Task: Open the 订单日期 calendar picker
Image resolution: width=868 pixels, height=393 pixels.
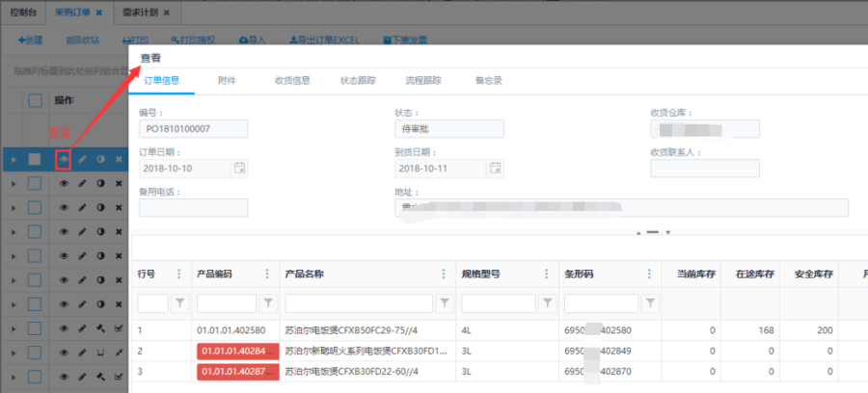Action: 240,169
